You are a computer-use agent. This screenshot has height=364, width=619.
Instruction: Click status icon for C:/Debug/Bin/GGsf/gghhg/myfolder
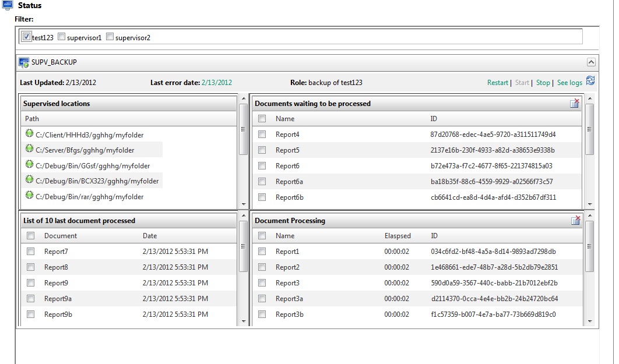point(29,164)
